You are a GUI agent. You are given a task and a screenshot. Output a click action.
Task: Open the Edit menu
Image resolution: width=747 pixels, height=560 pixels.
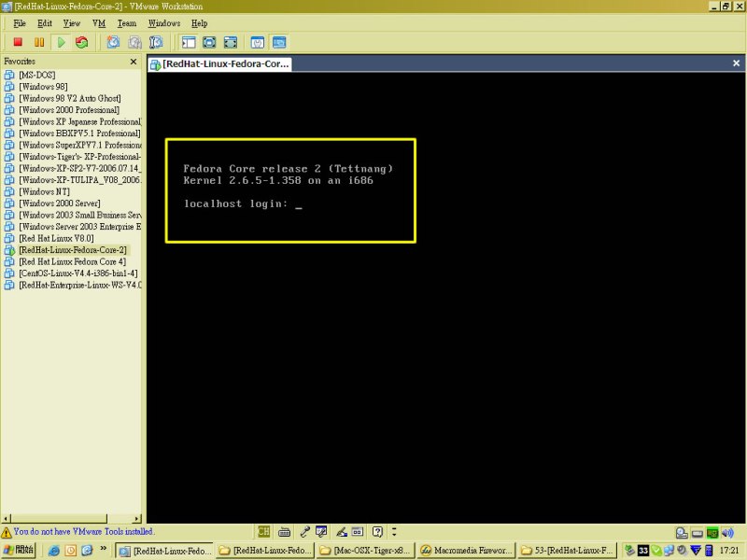pyautogui.click(x=45, y=23)
